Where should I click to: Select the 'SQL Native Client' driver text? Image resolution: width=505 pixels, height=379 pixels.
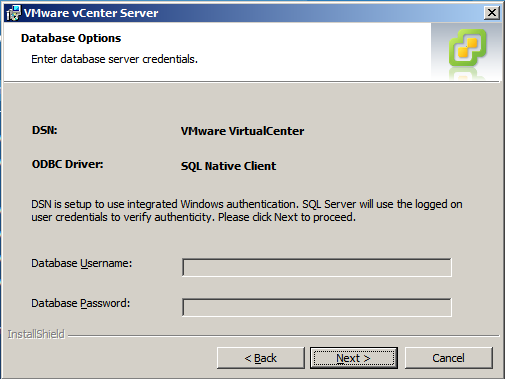pos(228,166)
